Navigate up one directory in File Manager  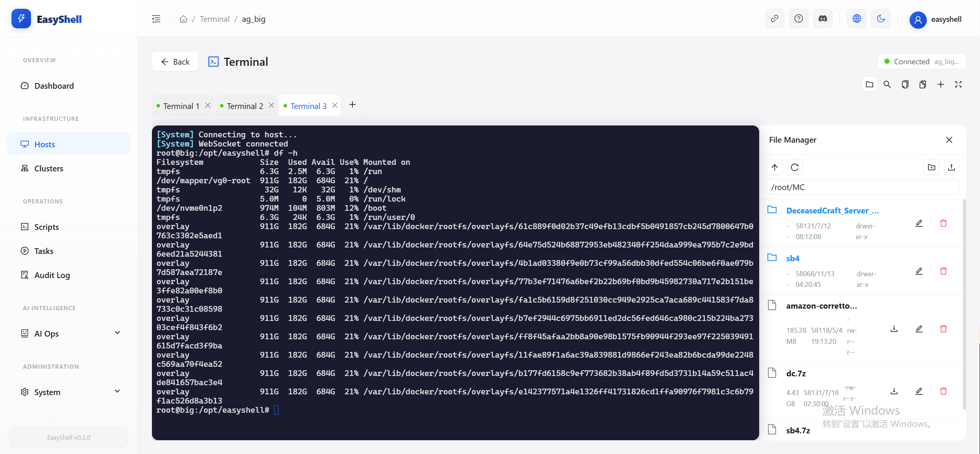(775, 167)
